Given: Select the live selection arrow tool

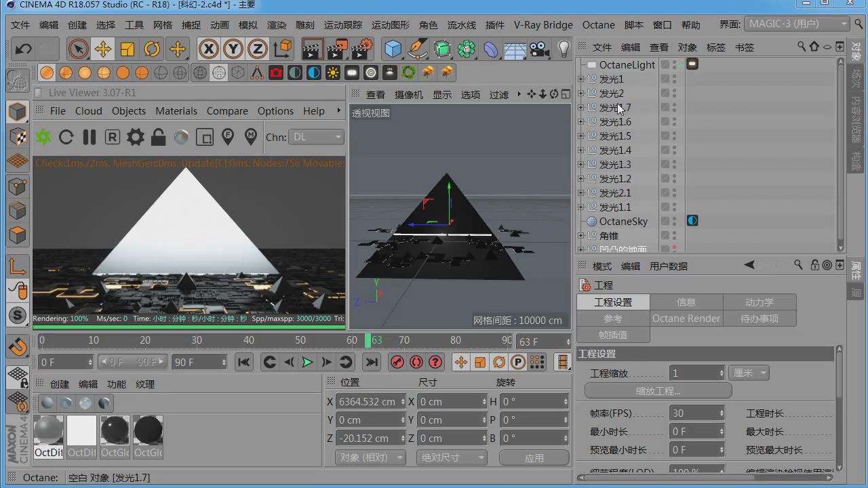Looking at the screenshot, I should pyautogui.click(x=78, y=49).
